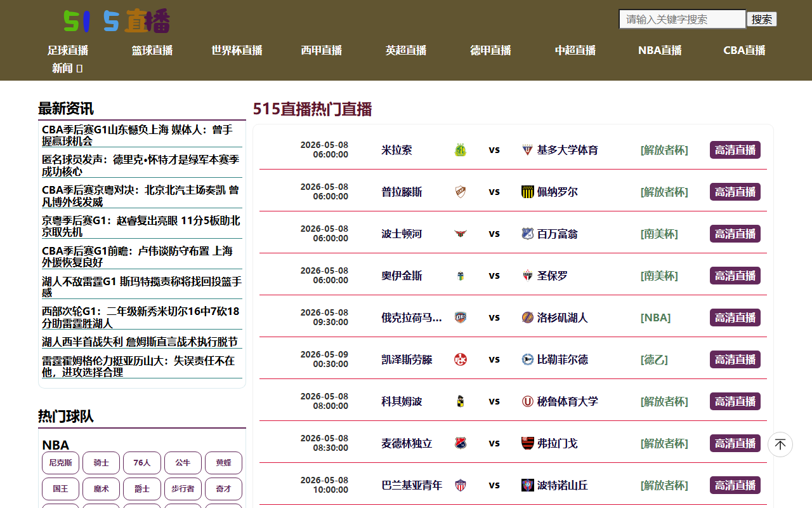Open the 篮球直播 menu item
The width and height of the screenshot is (812, 508).
[152, 50]
